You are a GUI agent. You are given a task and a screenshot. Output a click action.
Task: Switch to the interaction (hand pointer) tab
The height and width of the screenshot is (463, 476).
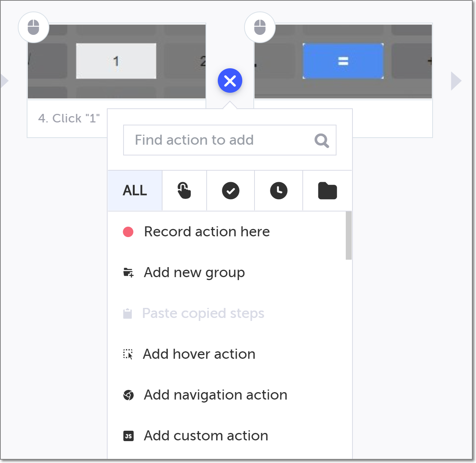click(184, 191)
